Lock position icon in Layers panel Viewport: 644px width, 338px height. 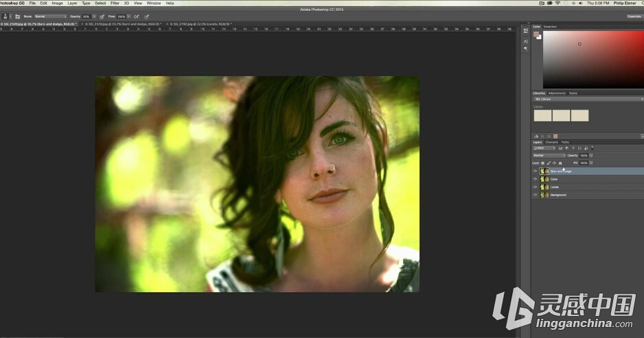tap(555, 163)
